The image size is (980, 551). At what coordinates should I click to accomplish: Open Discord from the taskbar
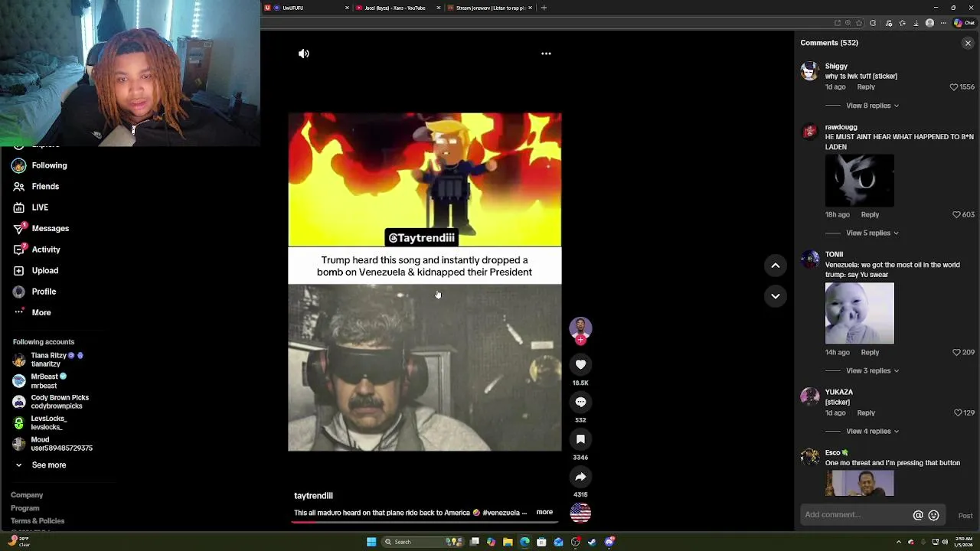(x=609, y=542)
